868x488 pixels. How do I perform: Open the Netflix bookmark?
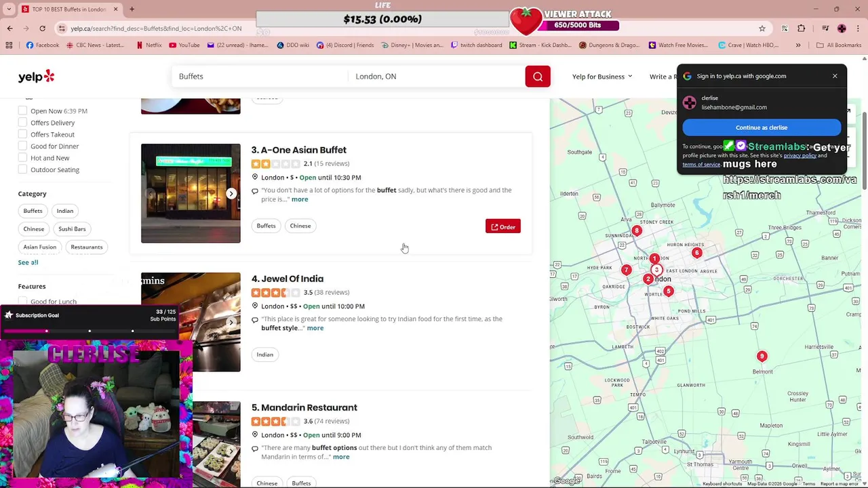point(149,45)
